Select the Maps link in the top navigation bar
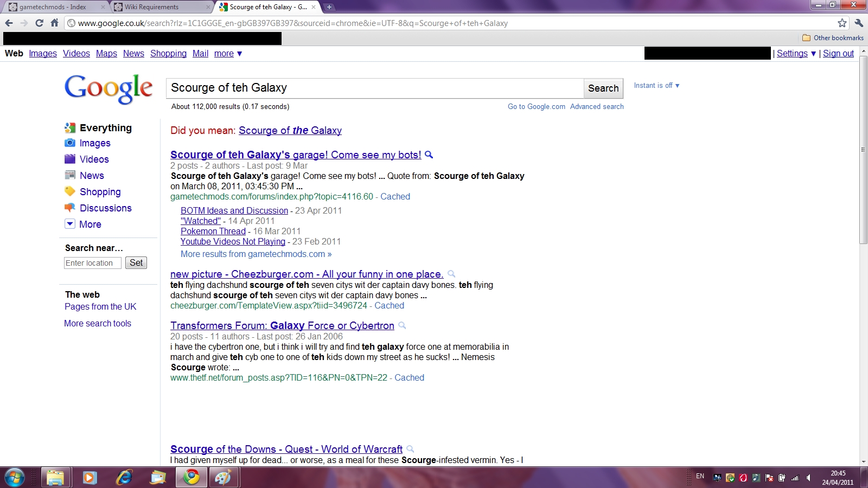 106,53
